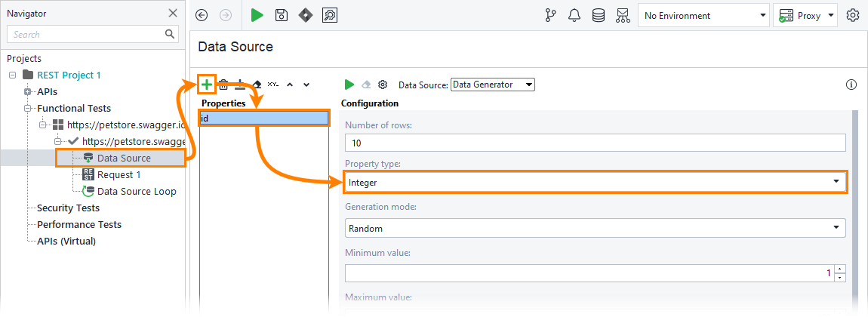868x317 pixels.
Task: Save the project with the floppy disk icon
Action: point(282,16)
